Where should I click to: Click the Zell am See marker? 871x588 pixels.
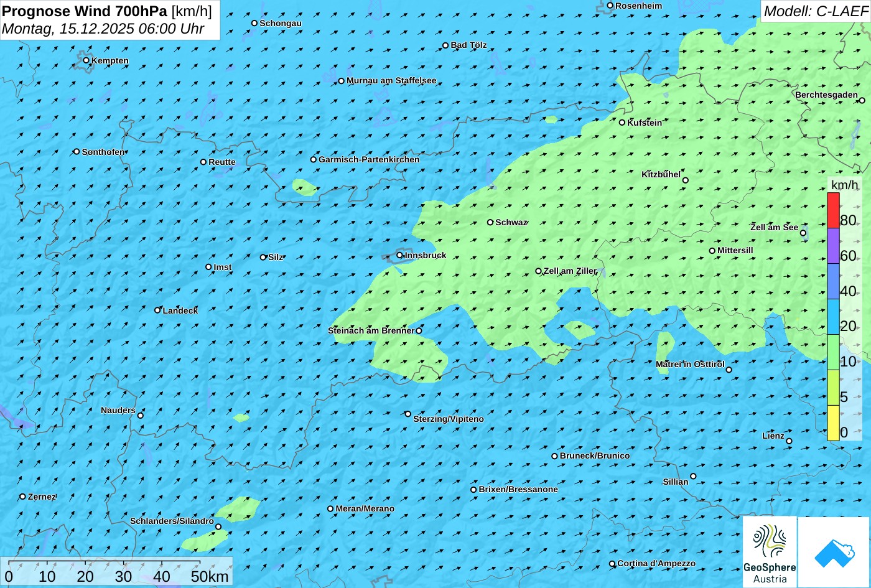click(803, 233)
